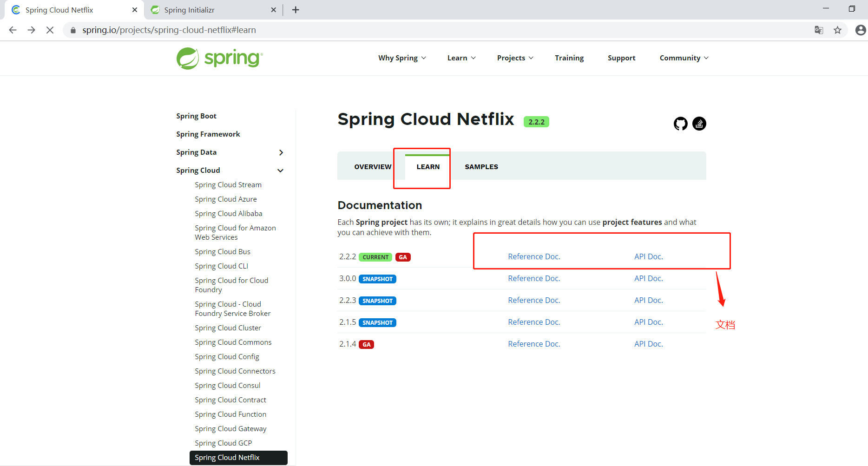Open the Google Translate page icon

(x=819, y=30)
